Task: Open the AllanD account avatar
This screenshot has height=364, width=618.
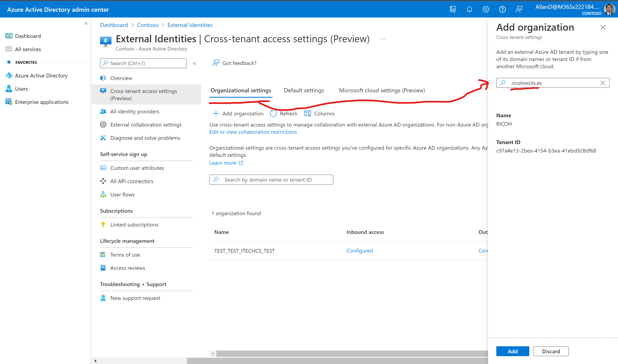Action: [609, 9]
